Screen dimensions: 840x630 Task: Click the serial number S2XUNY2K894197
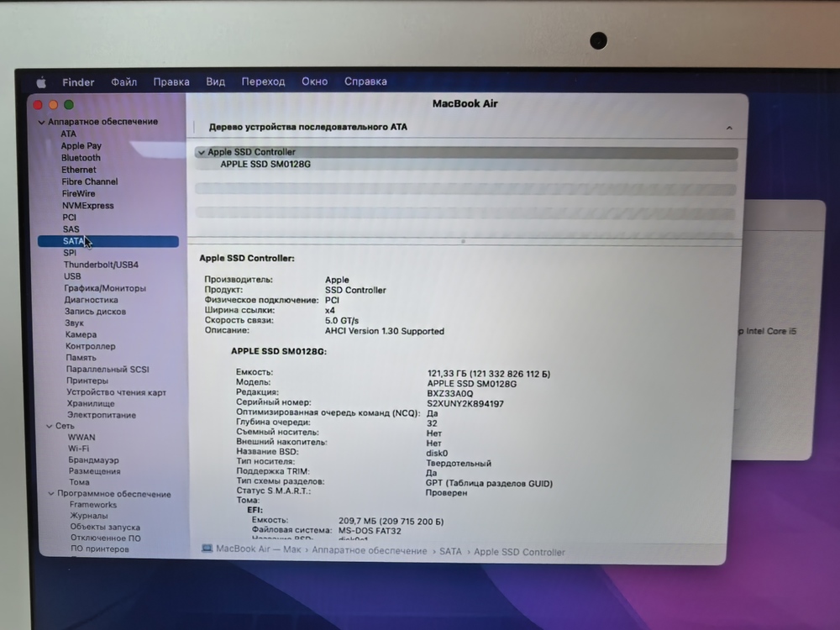[x=465, y=404]
